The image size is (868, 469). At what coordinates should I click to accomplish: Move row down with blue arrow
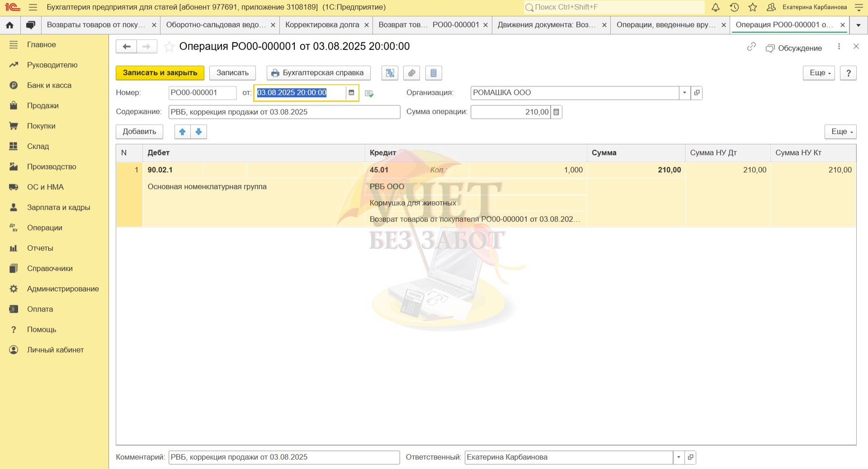click(198, 132)
